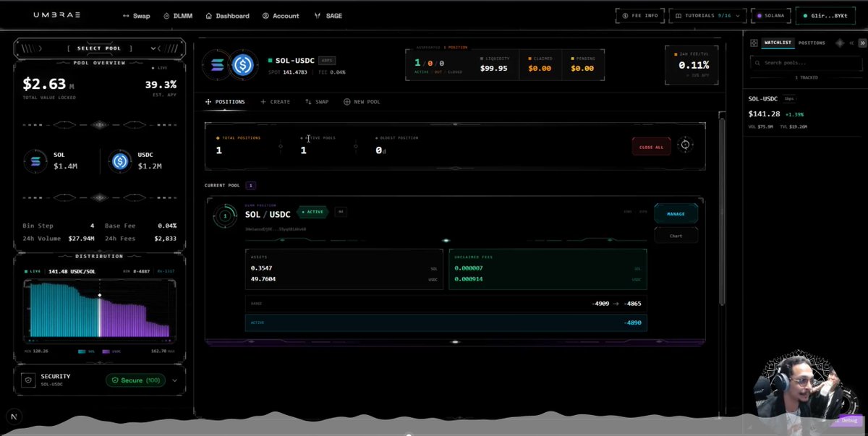Viewport: 868px width, 436px height.
Task: Click the Fee Info coin icon
Action: tap(625, 15)
